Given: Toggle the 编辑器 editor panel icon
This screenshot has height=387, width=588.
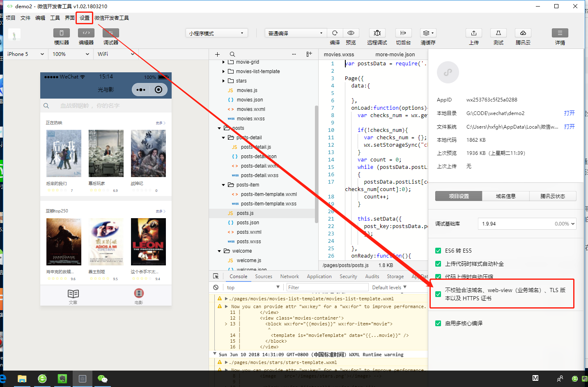Looking at the screenshot, I should [x=86, y=33].
